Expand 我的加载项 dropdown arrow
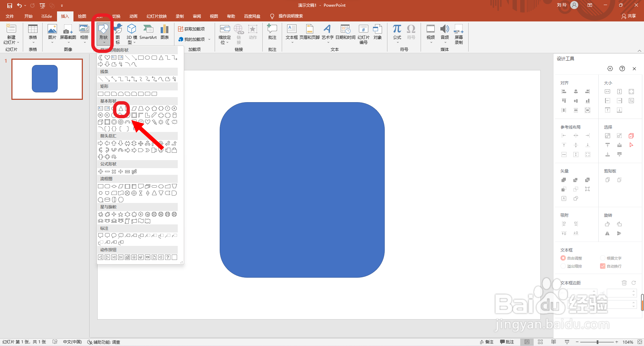Screen dimensions: 644x346 tap(209, 40)
